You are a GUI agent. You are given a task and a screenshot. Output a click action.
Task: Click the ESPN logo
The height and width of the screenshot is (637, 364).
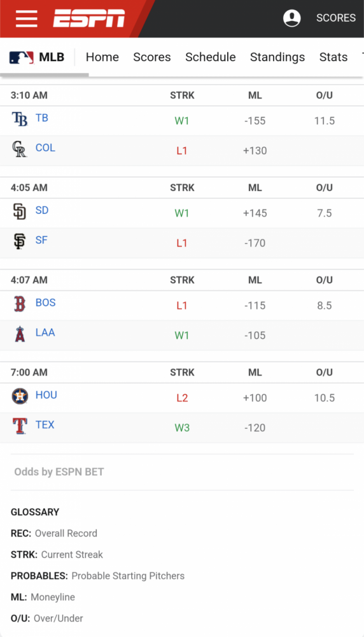click(89, 18)
